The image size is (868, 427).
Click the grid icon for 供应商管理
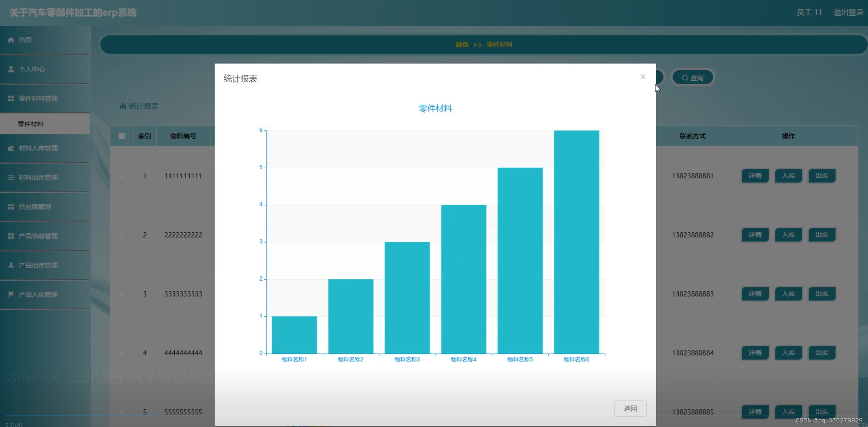pyautogui.click(x=11, y=207)
